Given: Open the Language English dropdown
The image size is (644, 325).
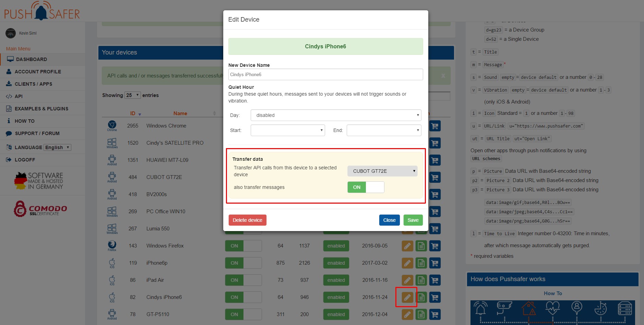Looking at the screenshot, I should 57,147.
